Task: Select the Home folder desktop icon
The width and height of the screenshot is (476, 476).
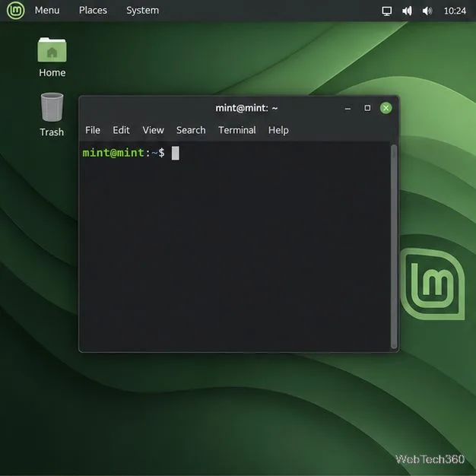Action: click(x=52, y=57)
